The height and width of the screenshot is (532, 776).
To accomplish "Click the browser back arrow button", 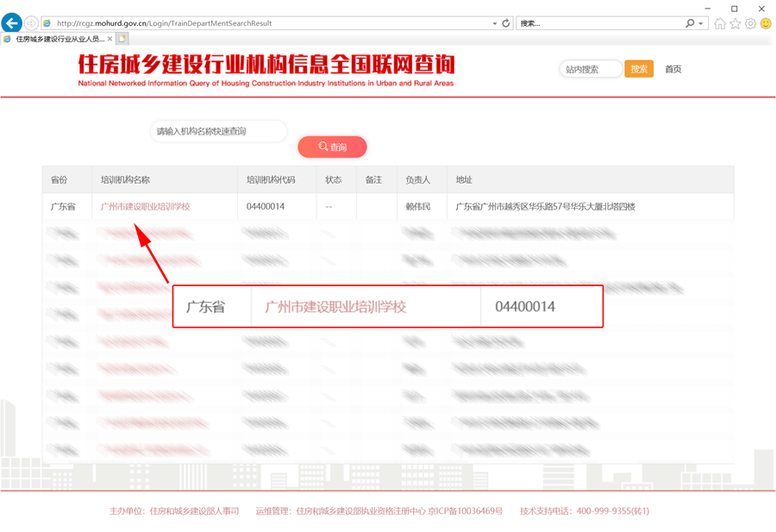I will [x=12, y=22].
